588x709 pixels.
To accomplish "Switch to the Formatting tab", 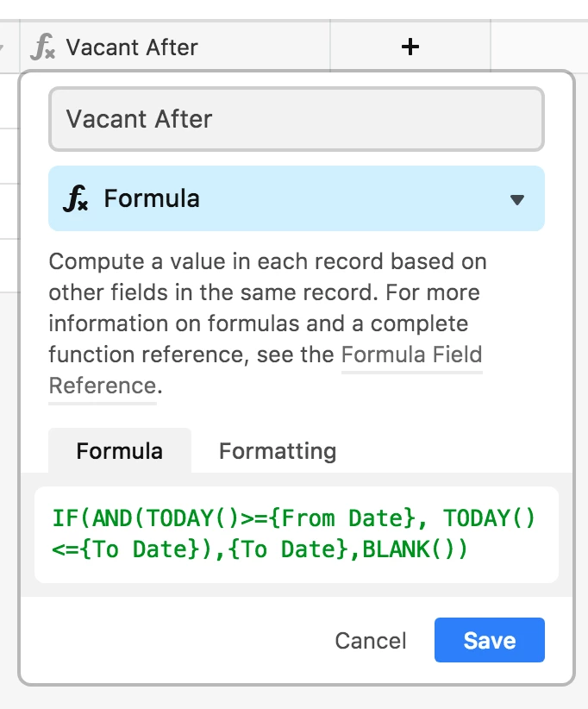I will click(277, 451).
